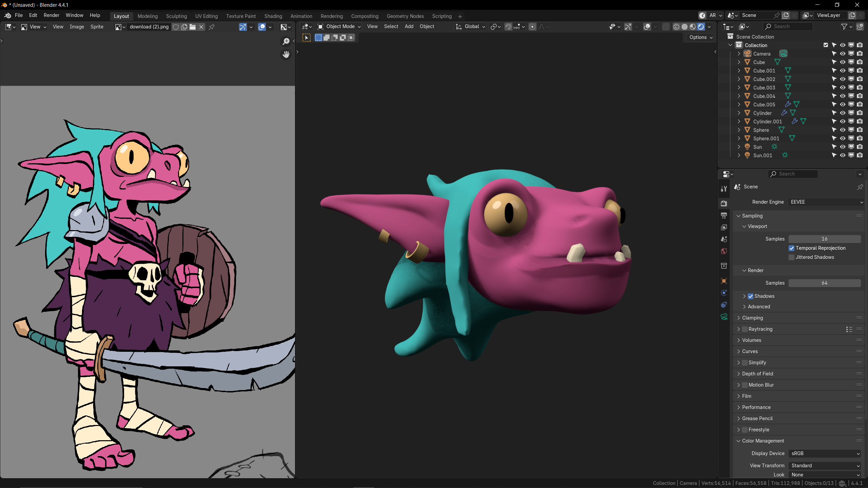
Task: Open the image folder icon for download (2).png
Action: [193, 27]
